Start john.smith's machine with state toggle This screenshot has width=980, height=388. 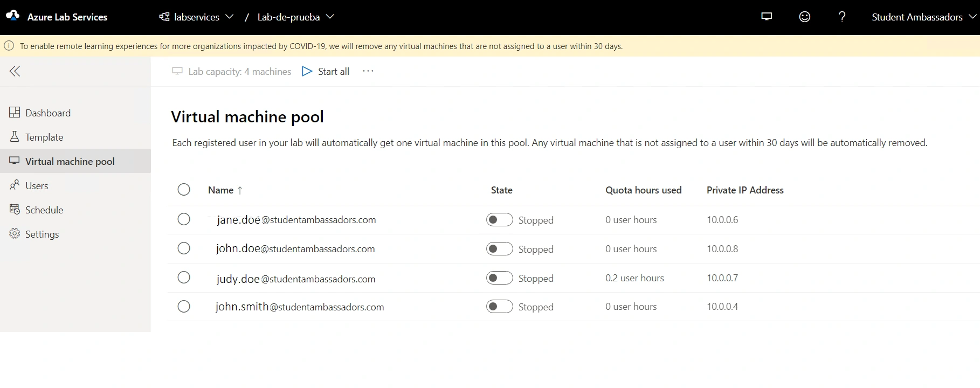click(500, 307)
